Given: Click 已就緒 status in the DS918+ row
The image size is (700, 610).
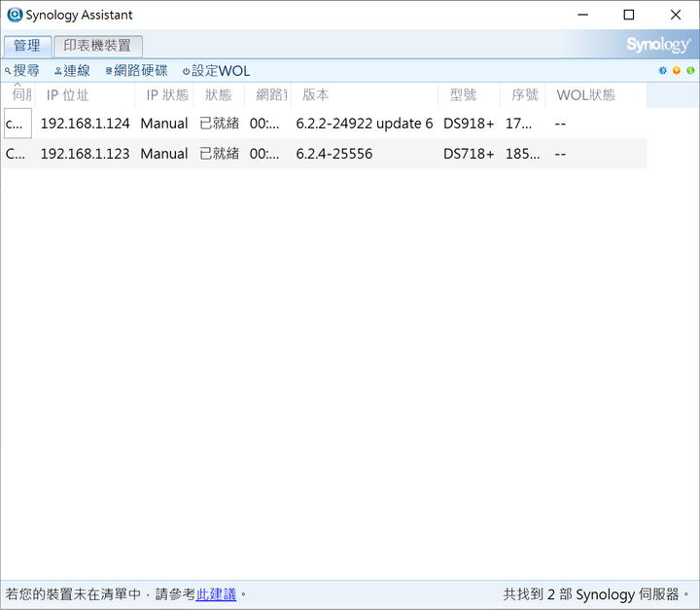Looking at the screenshot, I should [219, 124].
